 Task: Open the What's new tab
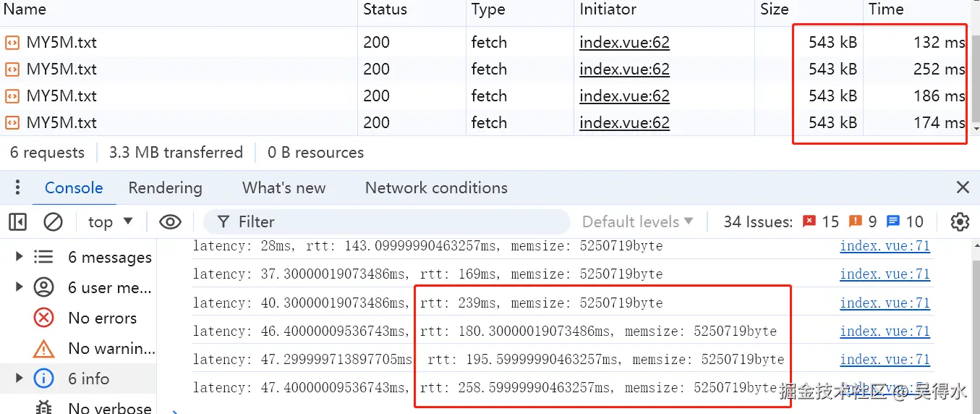(284, 188)
